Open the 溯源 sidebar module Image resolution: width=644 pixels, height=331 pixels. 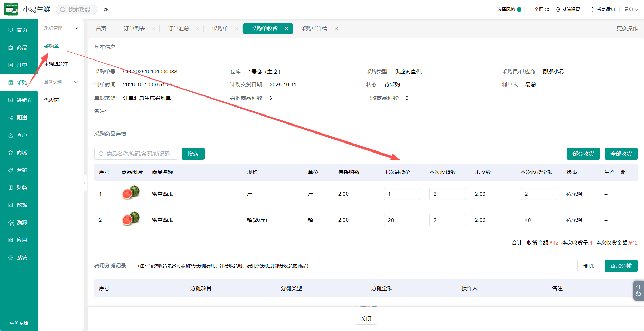coord(19,222)
